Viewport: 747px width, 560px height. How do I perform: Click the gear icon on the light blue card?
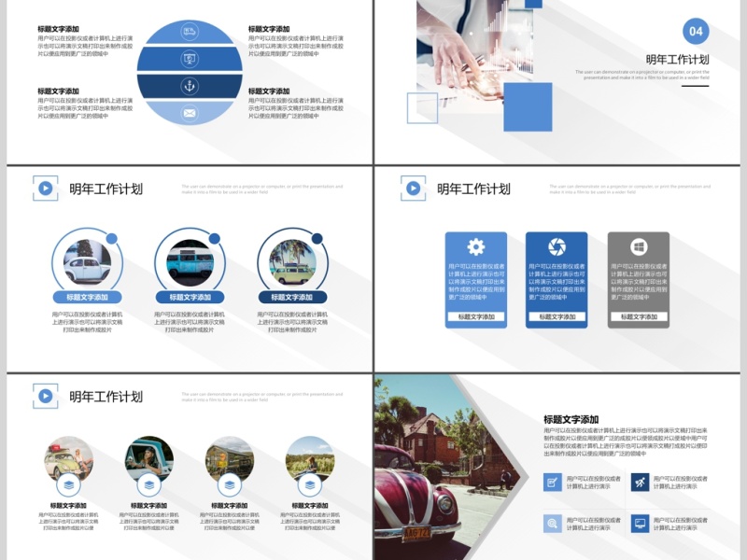(476, 247)
